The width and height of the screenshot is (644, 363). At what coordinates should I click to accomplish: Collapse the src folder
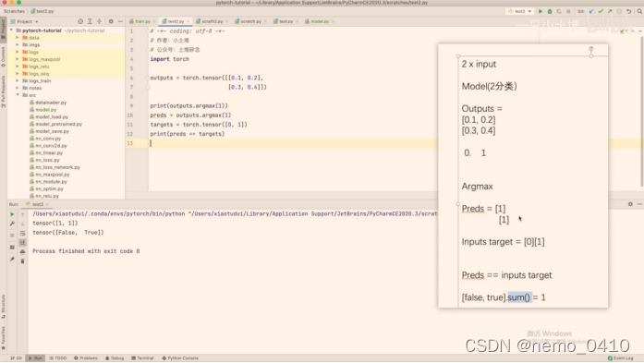[x=18, y=95]
